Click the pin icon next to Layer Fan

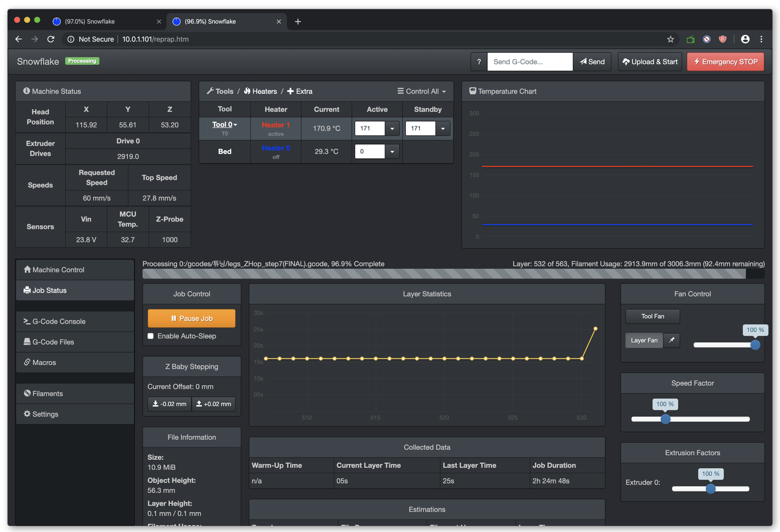click(671, 340)
